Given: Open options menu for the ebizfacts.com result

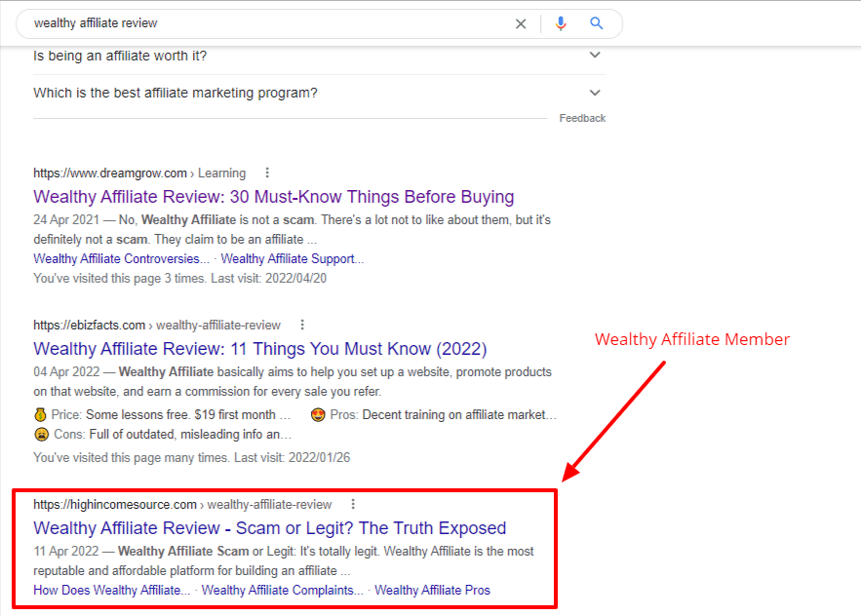Looking at the screenshot, I should coord(302,325).
